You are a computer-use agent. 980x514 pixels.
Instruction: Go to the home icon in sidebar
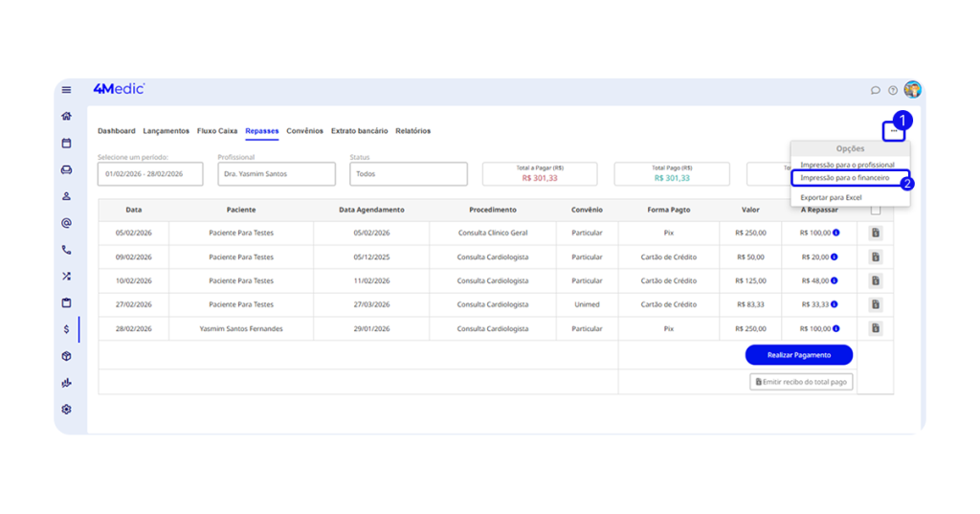pos(66,117)
